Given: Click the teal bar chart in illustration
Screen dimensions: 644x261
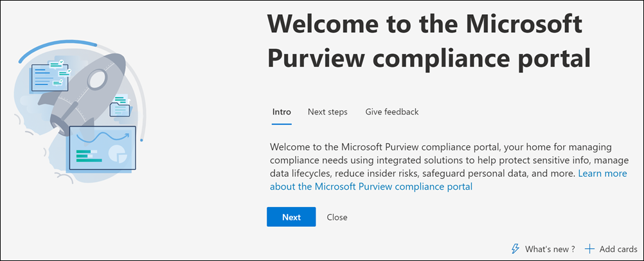Looking at the screenshot, I should 88,156.
